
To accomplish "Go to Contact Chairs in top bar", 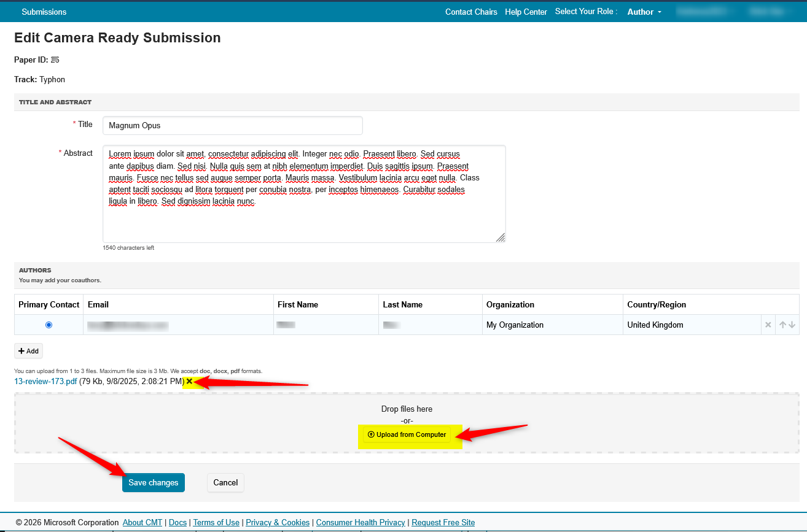I will (x=471, y=12).
